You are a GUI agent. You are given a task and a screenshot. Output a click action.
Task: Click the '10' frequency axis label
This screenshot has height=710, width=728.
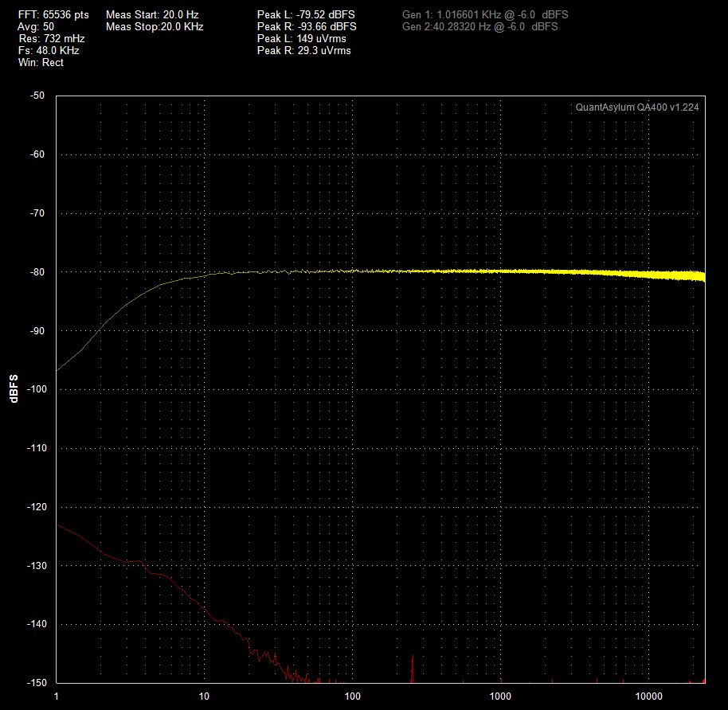pos(204,696)
